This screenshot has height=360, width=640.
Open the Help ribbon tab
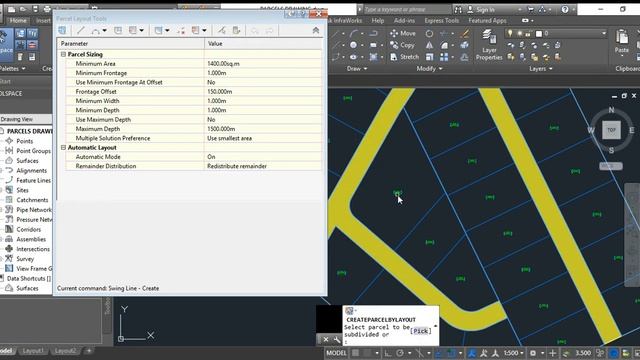click(x=378, y=20)
